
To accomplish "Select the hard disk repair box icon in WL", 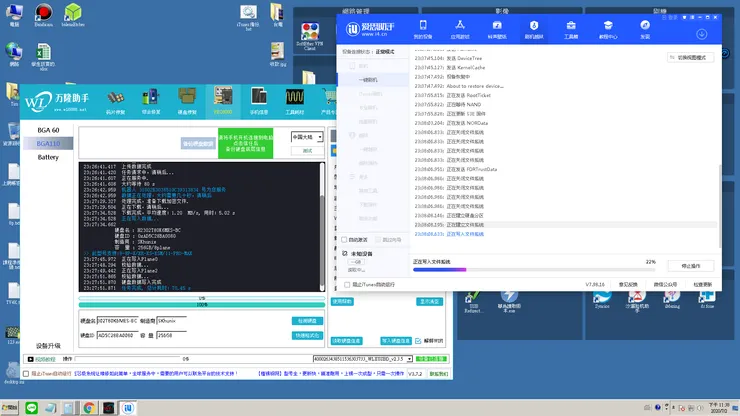I will (187, 101).
